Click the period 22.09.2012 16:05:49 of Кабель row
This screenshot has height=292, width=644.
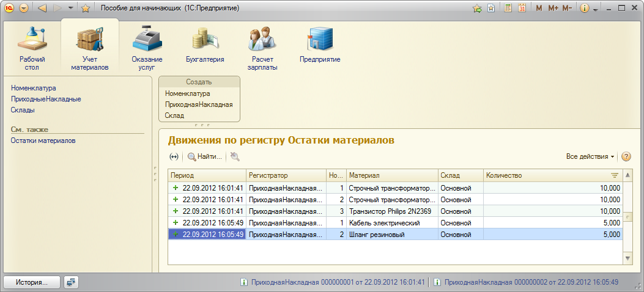[x=207, y=223]
